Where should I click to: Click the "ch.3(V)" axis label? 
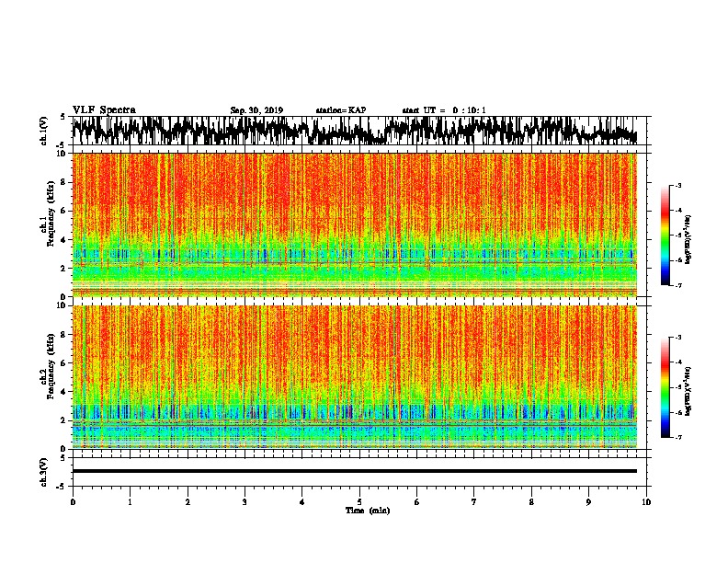tap(43, 472)
